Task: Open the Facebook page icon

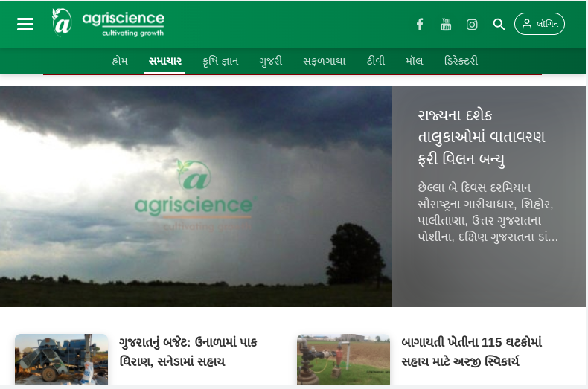Action: pyautogui.click(x=420, y=24)
